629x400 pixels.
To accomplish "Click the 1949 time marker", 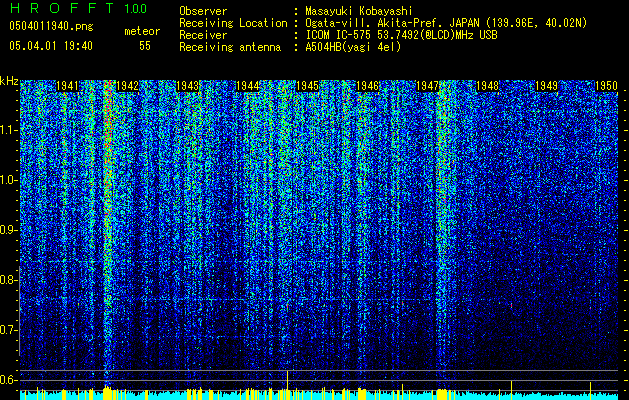I will click(547, 86).
